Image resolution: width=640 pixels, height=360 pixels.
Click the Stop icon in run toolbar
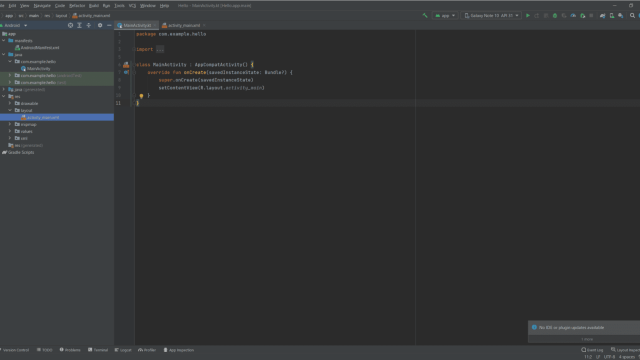coord(591,16)
